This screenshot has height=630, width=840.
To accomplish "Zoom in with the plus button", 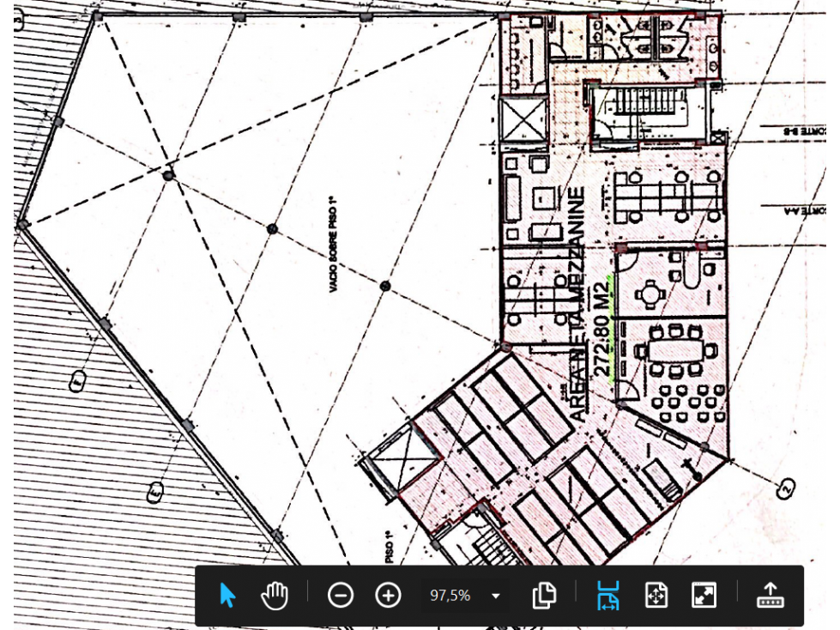I will pyautogui.click(x=389, y=595).
